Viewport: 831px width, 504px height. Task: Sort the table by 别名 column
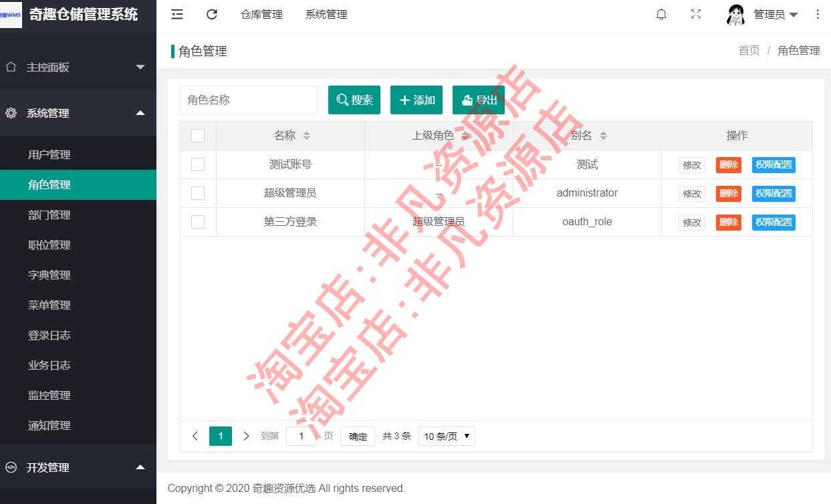603,135
